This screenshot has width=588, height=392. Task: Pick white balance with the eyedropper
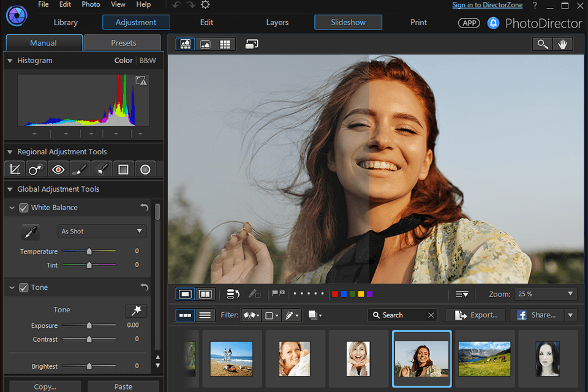point(31,232)
